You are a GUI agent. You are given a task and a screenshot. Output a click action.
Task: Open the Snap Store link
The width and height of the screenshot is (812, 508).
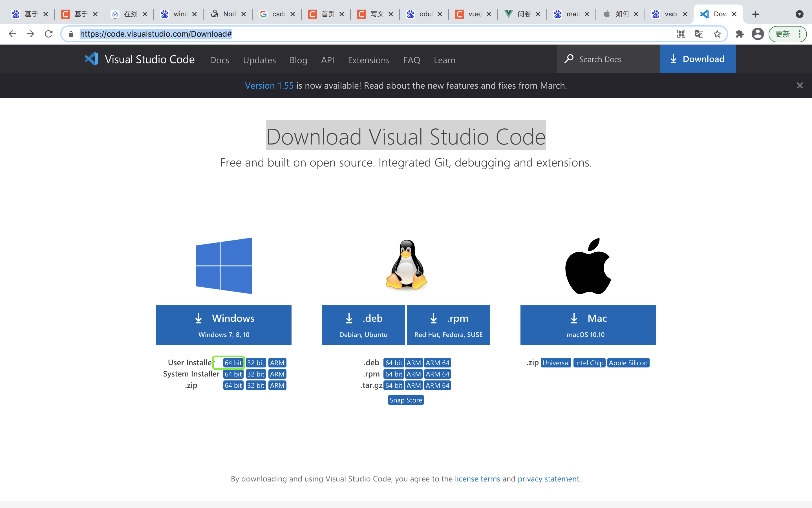pyautogui.click(x=406, y=400)
